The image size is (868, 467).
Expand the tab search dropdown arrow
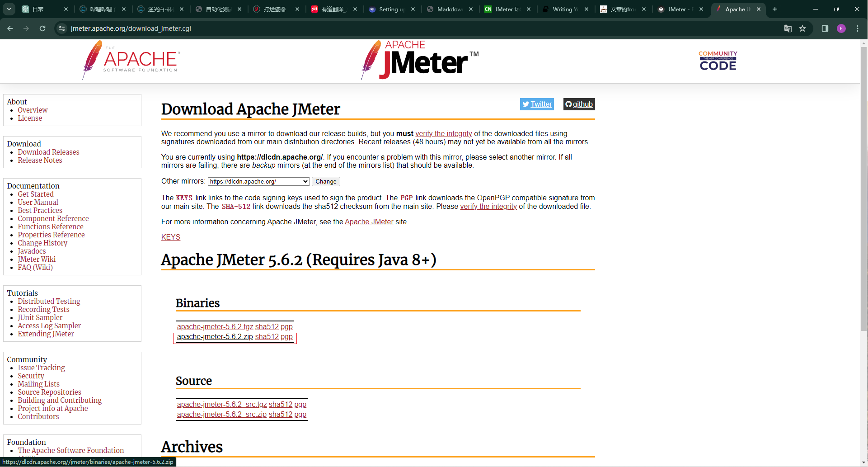point(9,9)
